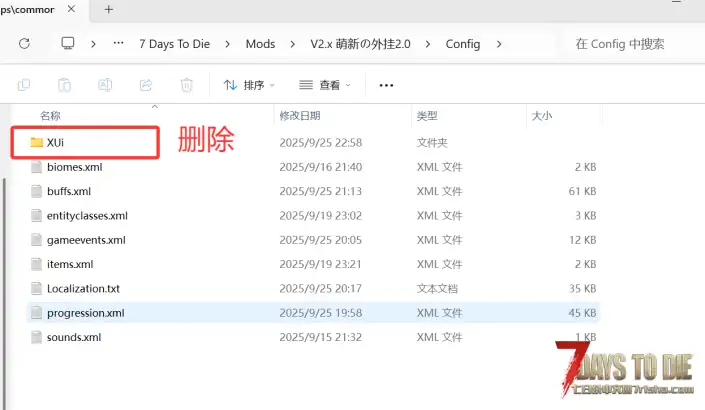Viewport: 705px width, 410px height.
Task: Click the gameevents.xml file icon
Action: [36, 240]
